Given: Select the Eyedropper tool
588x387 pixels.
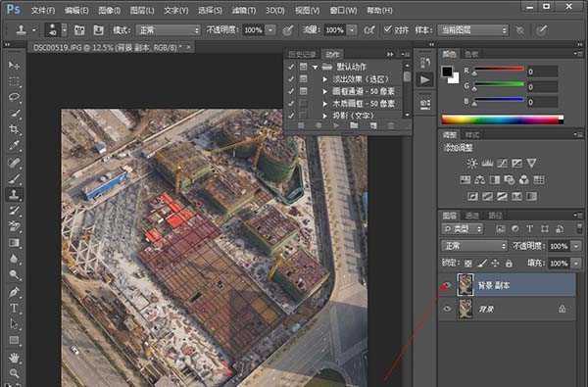Looking at the screenshot, I should tap(15, 146).
